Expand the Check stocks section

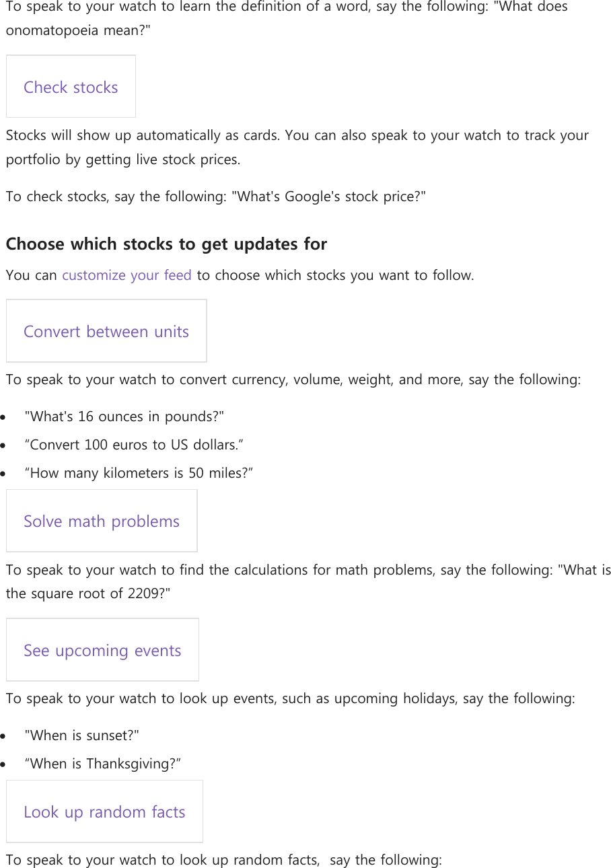click(71, 87)
